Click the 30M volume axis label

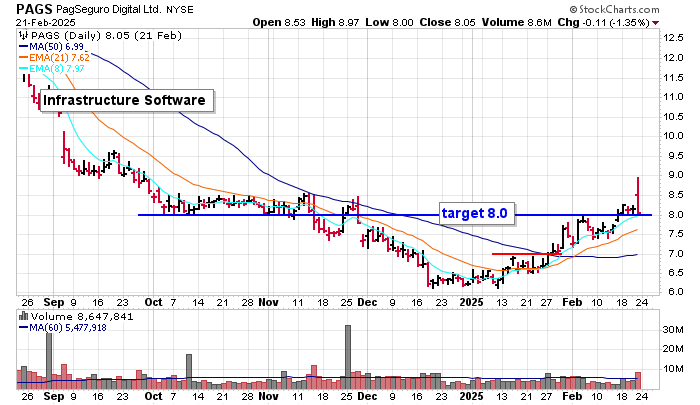point(673,330)
